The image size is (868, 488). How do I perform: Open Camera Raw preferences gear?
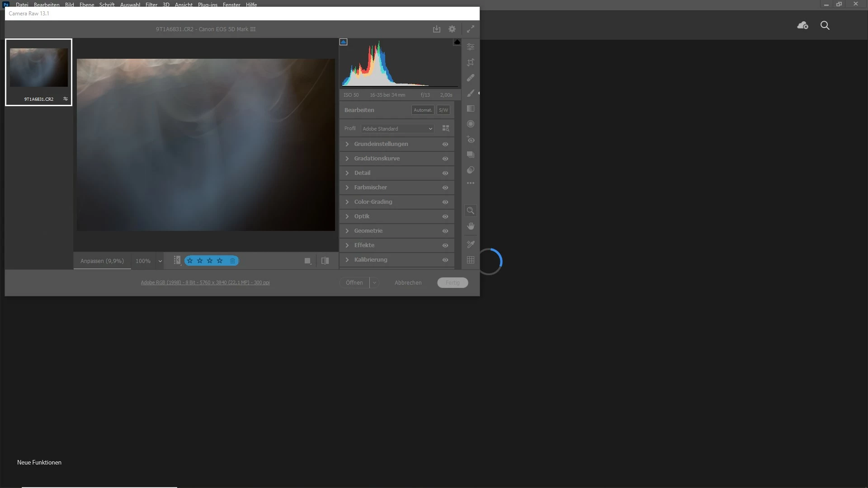pyautogui.click(x=452, y=29)
